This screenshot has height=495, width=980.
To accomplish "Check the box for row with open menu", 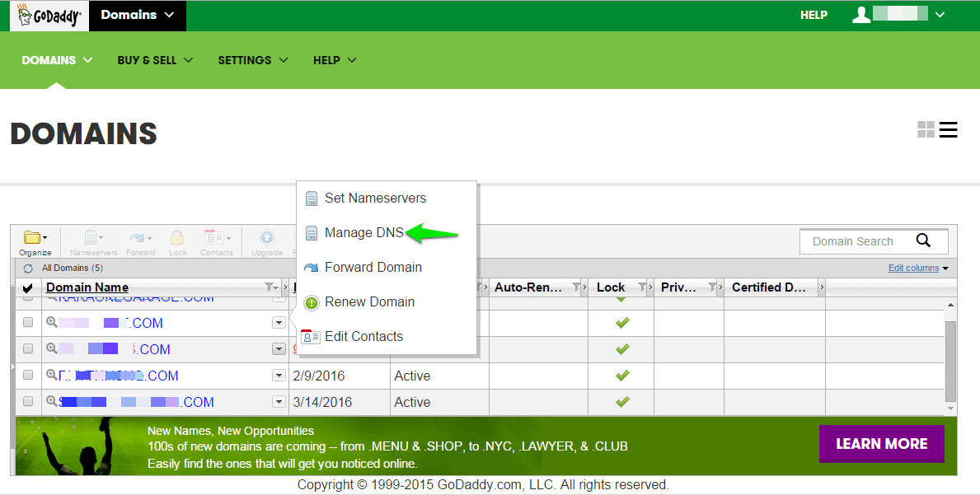I will tap(28, 322).
